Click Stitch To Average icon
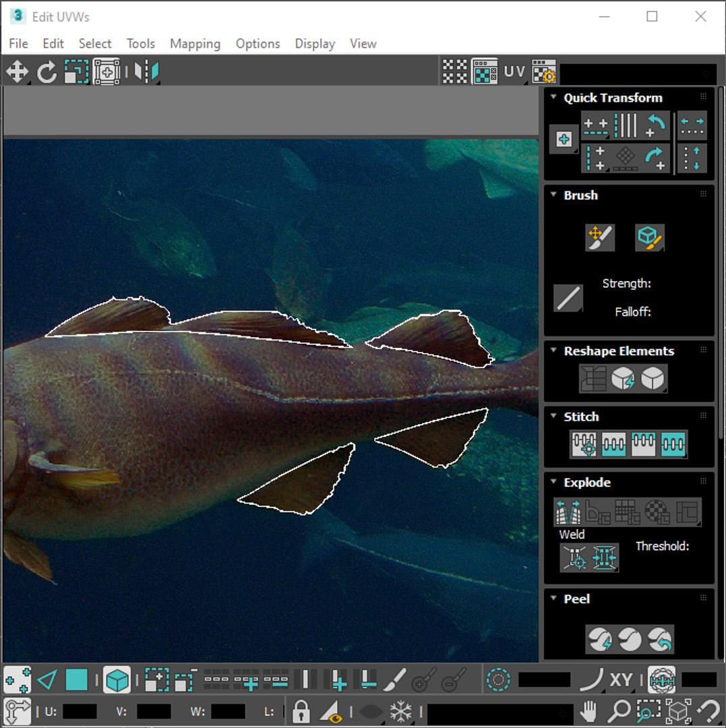This screenshot has width=726, height=728. (613, 444)
